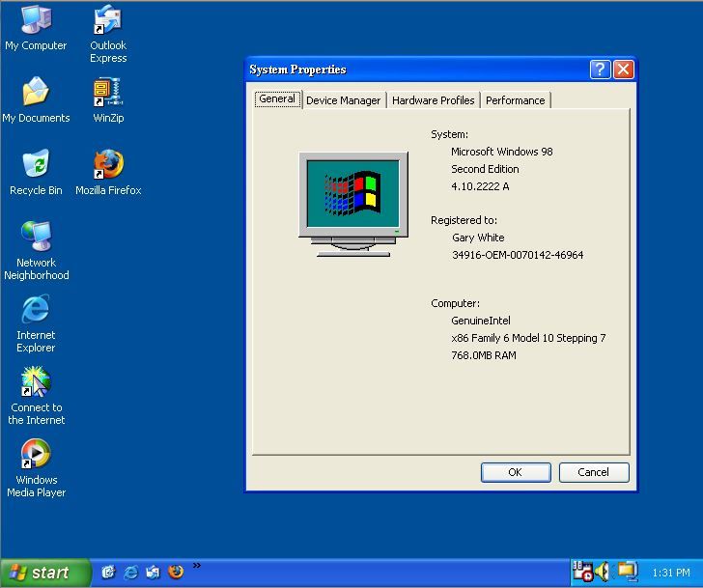Launch Mozilla Firefox from the desktop
Image resolution: width=703 pixels, height=588 pixels.
pyautogui.click(x=108, y=166)
